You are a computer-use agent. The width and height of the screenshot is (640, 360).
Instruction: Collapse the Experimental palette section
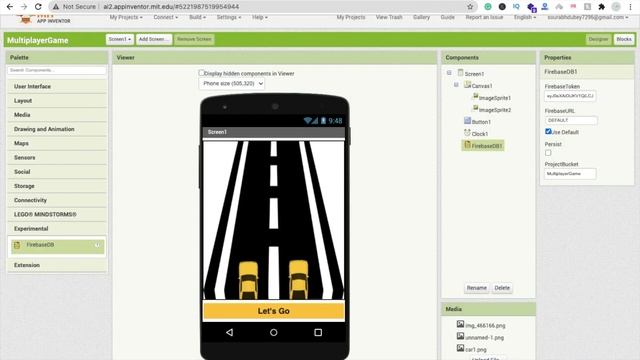point(57,229)
